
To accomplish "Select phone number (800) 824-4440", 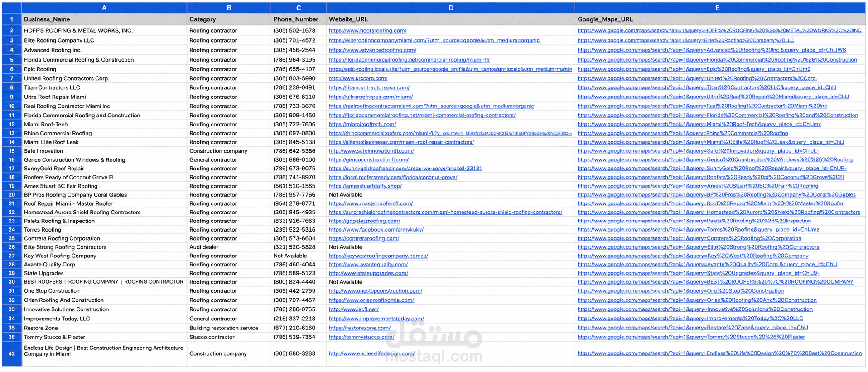I will point(299,282).
